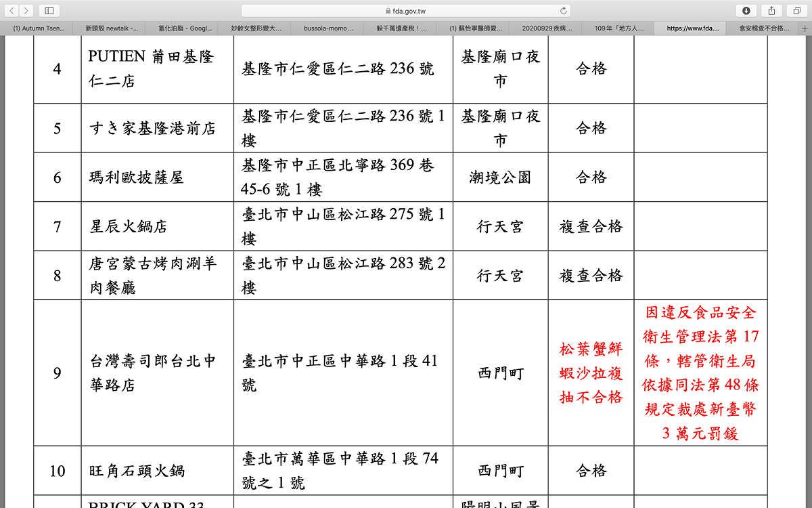Add a new tab with the plus button
812x508 pixels.
[805, 28]
